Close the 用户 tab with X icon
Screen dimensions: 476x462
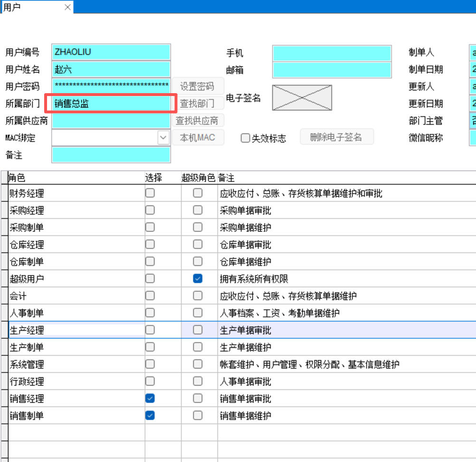(67, 7)
